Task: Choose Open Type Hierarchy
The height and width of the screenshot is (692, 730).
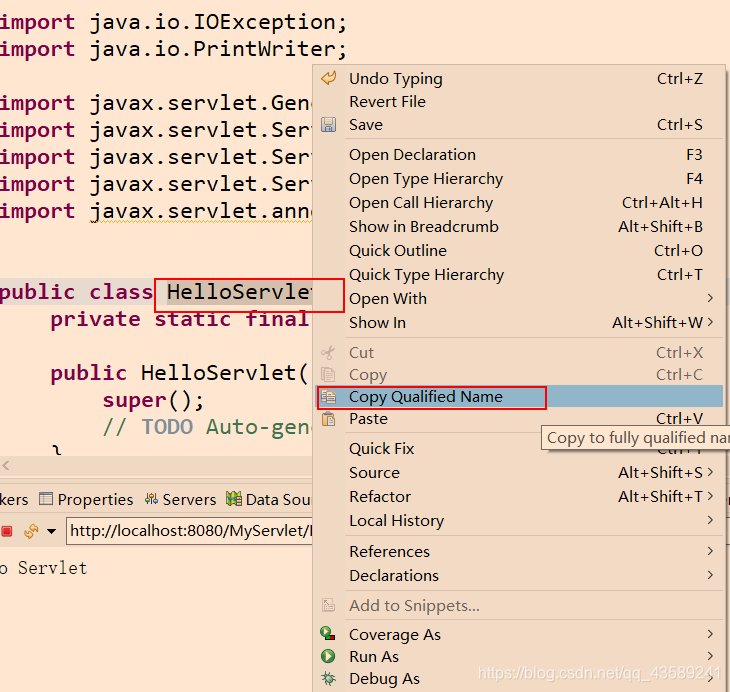Action: click(519, 179)
